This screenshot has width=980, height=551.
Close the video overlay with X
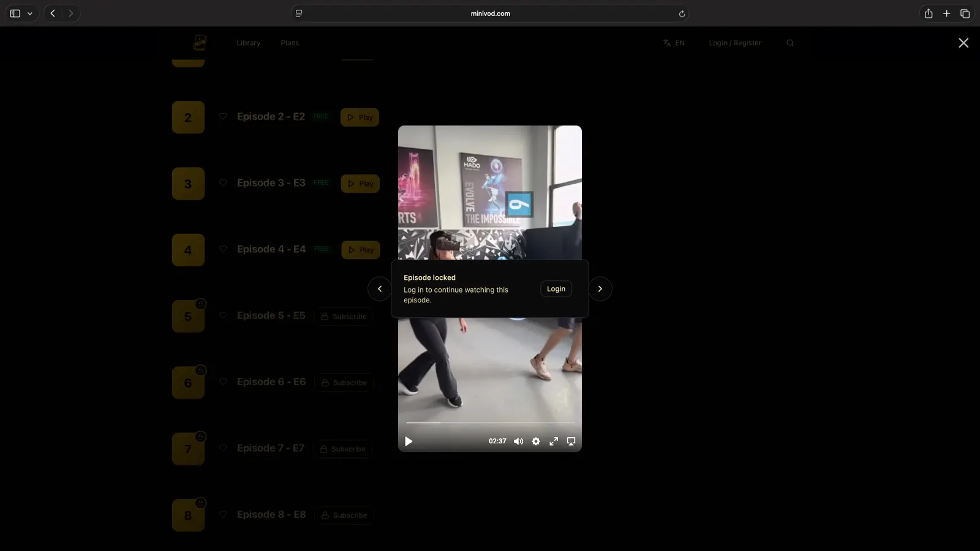[963, 43]
